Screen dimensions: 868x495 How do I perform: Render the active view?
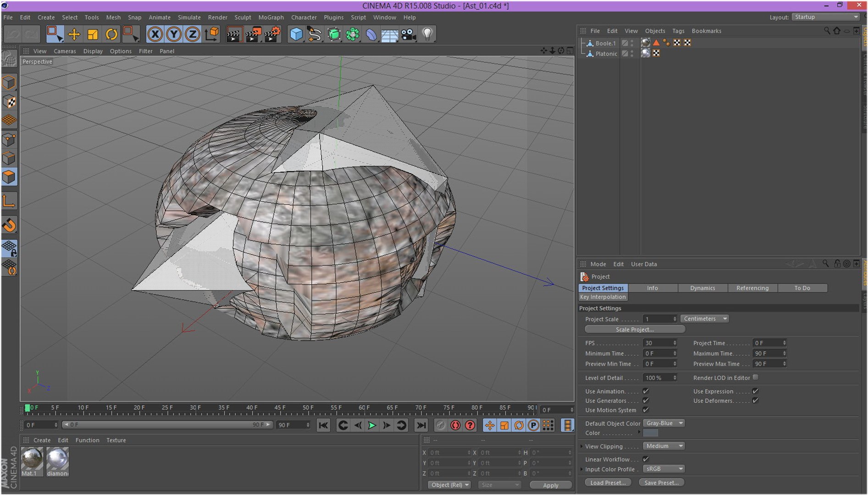[x=234, y=34]
